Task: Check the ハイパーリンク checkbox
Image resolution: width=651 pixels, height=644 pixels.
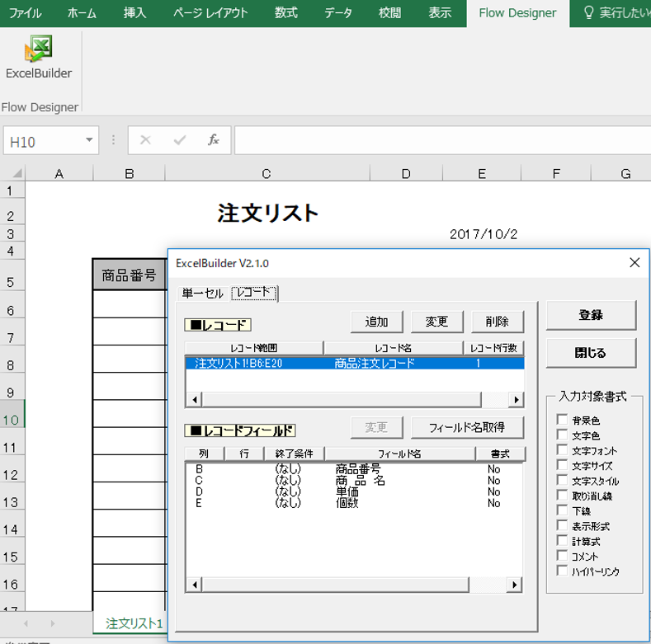Action: click(x=562, y=571)
